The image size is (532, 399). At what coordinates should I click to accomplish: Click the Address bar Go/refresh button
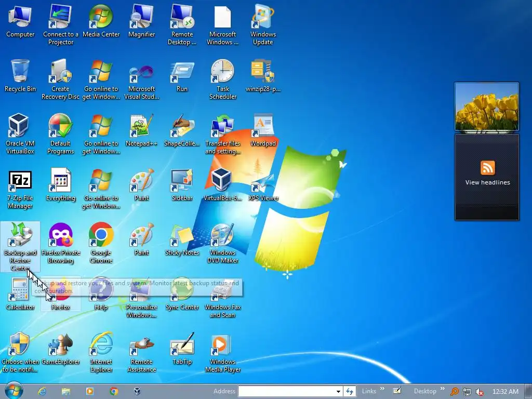350,391
